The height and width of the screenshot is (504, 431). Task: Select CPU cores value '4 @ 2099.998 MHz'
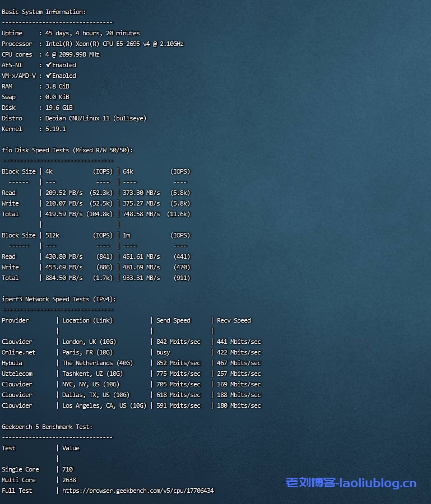click(x=72, y=54)
